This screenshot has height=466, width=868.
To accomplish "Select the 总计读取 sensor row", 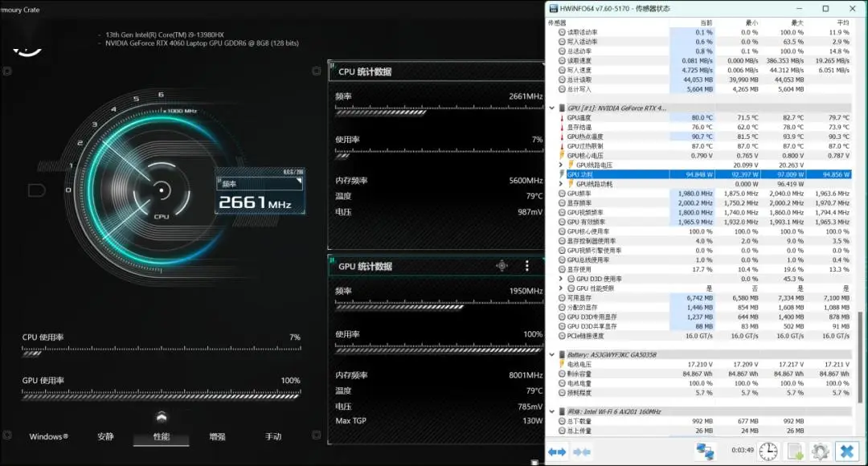I will point(704,80).
